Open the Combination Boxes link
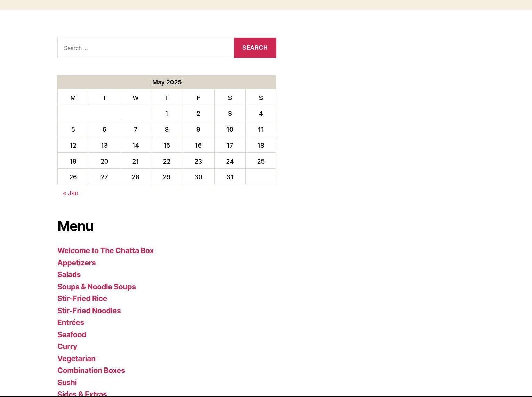 click(91, 371)
